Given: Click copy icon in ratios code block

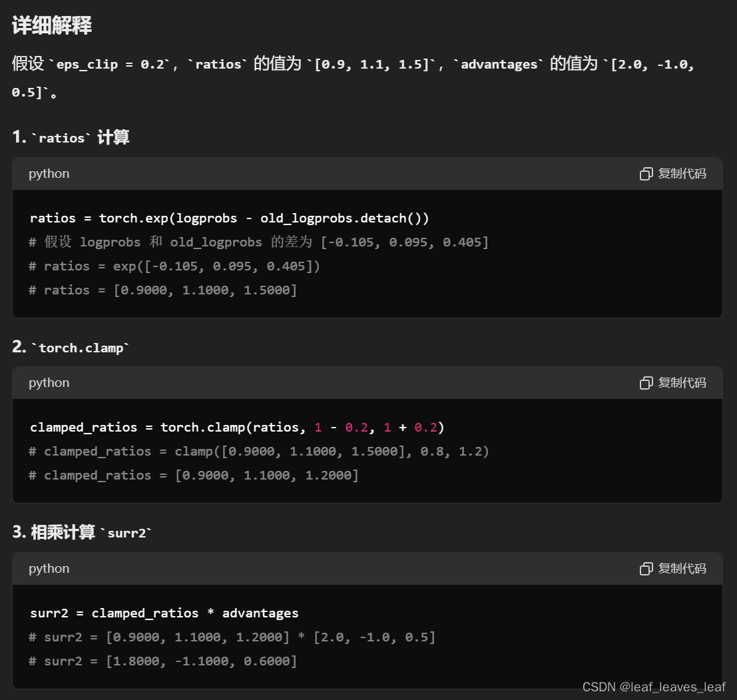Looking at the screenshot, I should [x=646, y=174].
